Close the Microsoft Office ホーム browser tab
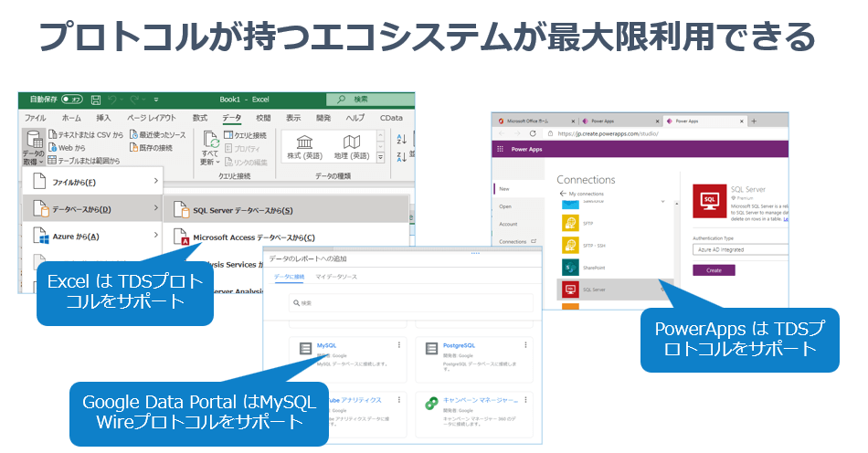 coord(573,121)
